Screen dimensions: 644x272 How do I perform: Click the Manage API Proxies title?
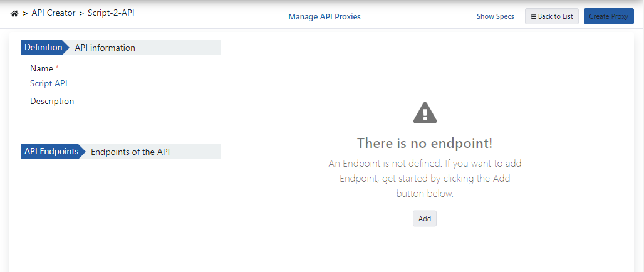(324, 17)
